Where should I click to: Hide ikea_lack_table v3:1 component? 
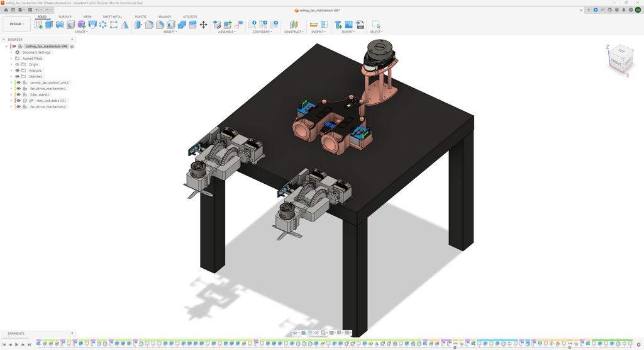coord(18,101)
